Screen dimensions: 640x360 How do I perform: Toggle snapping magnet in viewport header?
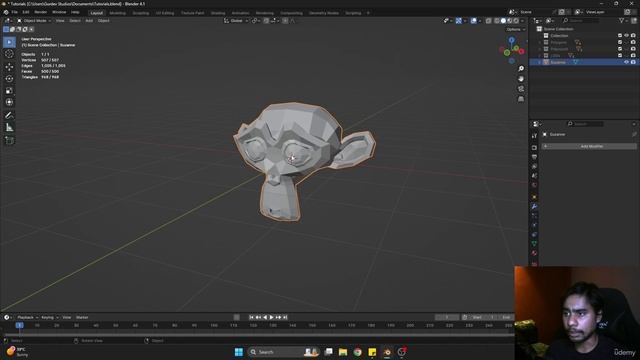266,21
